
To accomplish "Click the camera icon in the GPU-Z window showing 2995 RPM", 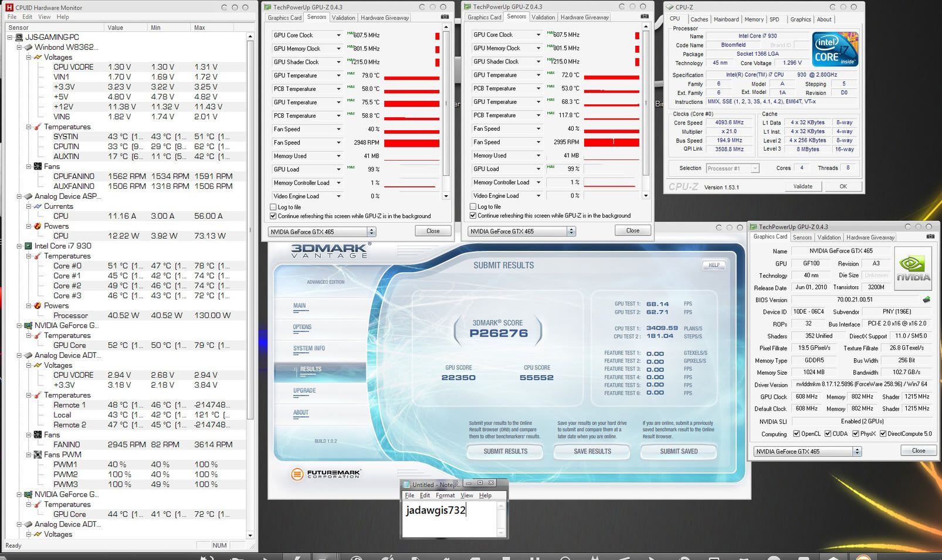I will [645, 17].
